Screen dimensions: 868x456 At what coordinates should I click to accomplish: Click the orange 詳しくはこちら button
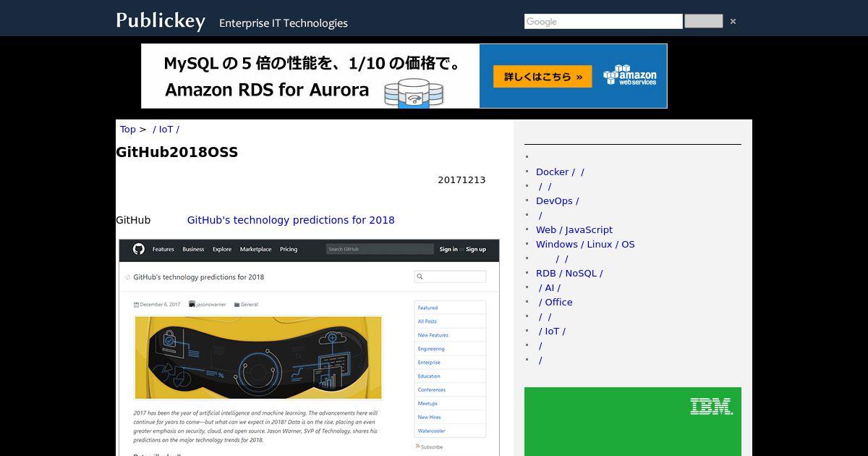542,77
